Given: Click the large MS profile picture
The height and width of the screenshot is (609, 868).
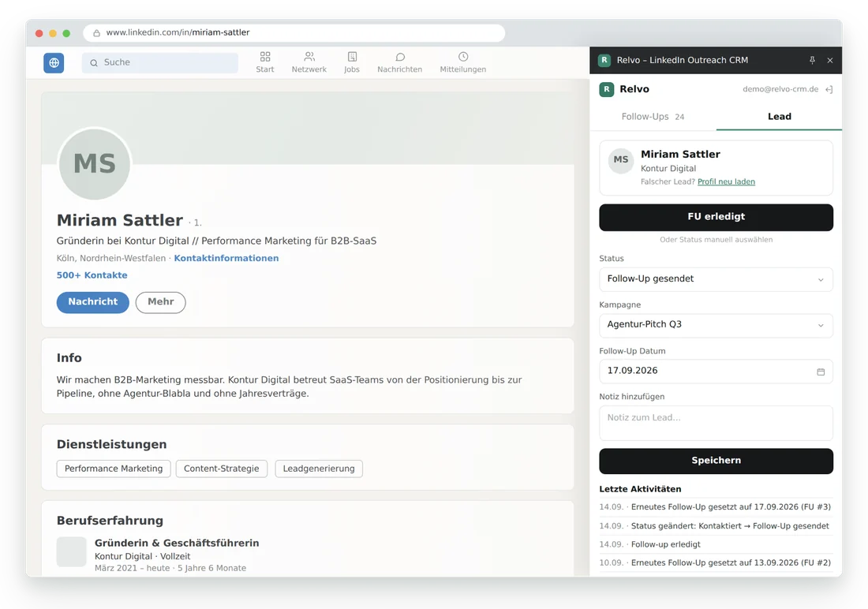Looking at the screenshot, I should [x=95, y=164].
